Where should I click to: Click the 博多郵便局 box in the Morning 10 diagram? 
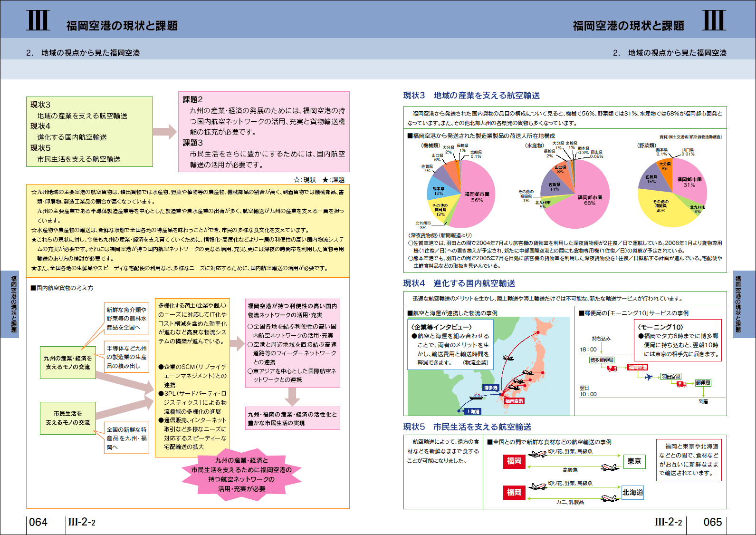pos(602,360)
